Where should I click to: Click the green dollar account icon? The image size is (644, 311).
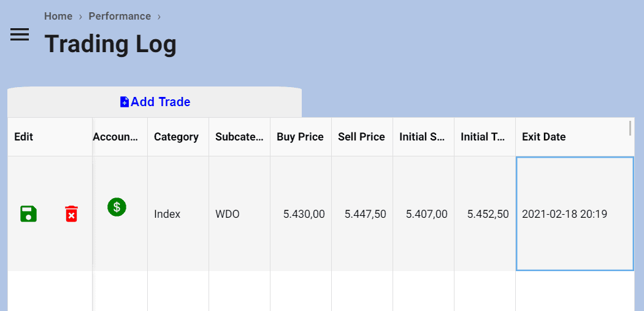click(x=117, y=207)
